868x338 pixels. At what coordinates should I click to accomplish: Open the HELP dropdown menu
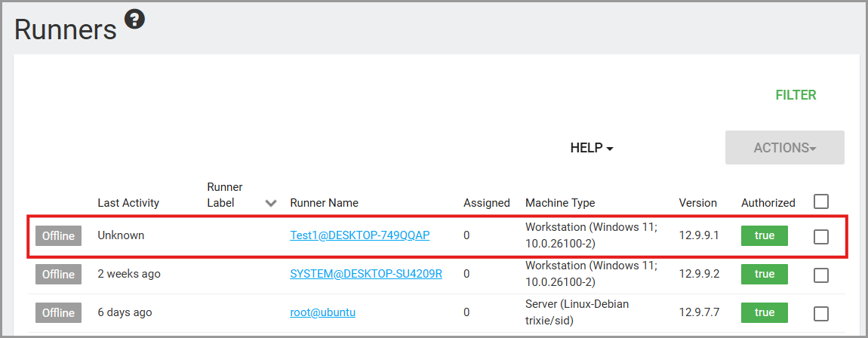click(592, 148)
